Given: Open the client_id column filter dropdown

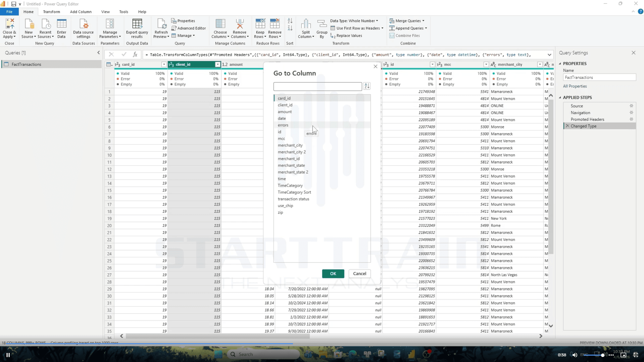Looking at the screenshot, I should point(217,64).
